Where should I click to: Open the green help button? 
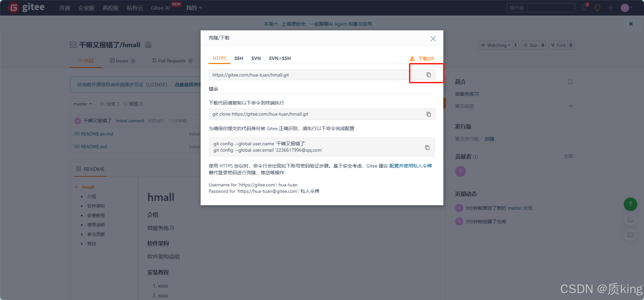[631, 204]
